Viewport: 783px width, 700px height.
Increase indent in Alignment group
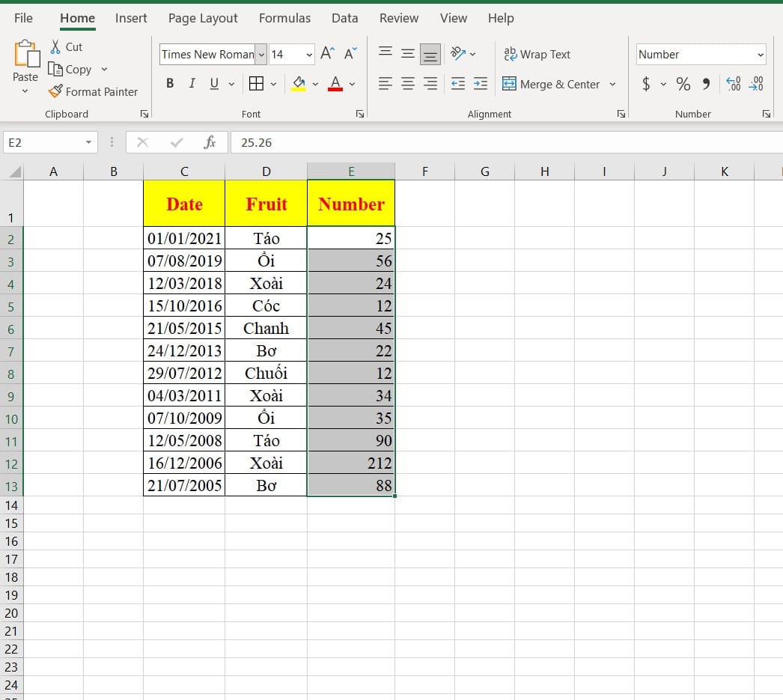coord(481,83)
